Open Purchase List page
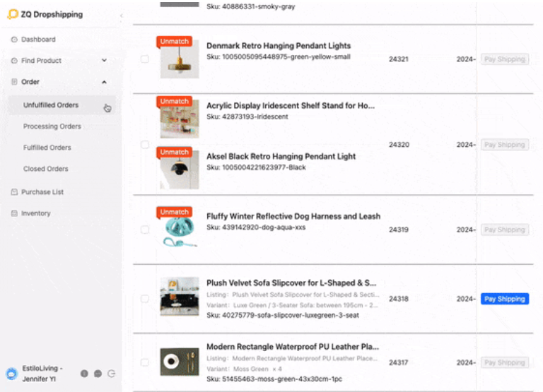Image resolution: width=543 pixels, height=392 pixels. (42, 192)
